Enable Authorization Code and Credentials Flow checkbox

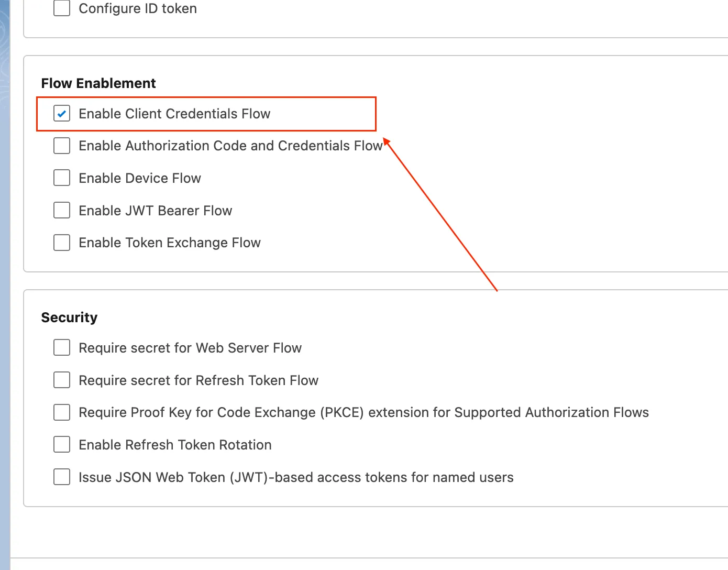pyautogui.click(x=62, y=146)
